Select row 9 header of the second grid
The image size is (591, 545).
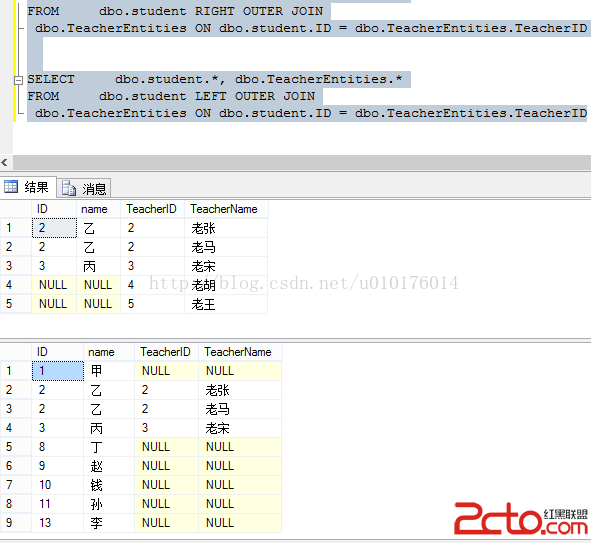tap(16, 523)
